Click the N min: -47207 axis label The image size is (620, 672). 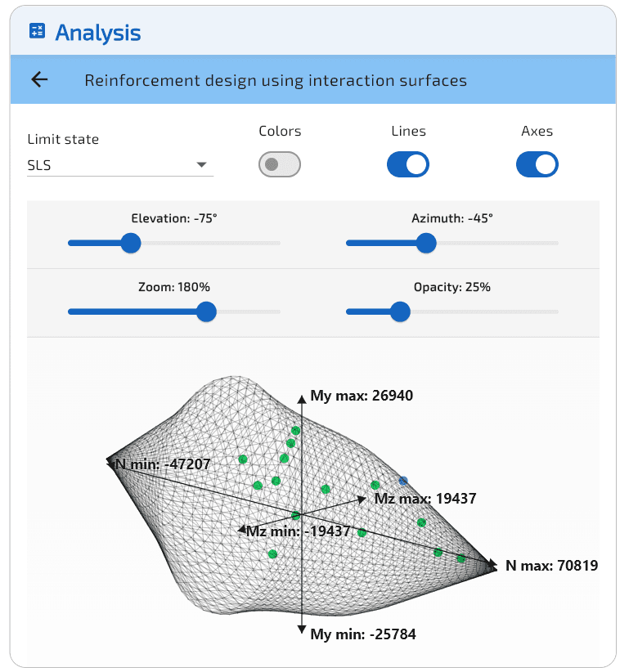click(164, 464)
